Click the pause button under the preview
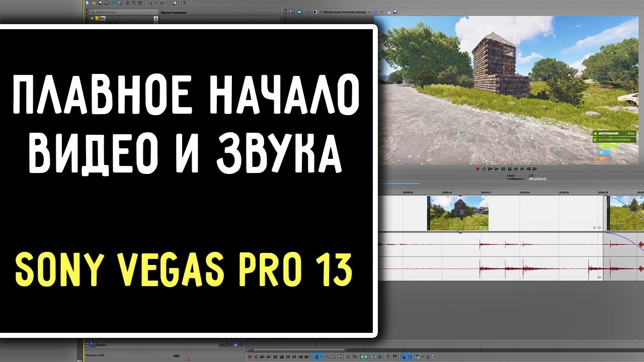Image resolution: width=644 pixels, height=362 pixels. click(503, 169)
